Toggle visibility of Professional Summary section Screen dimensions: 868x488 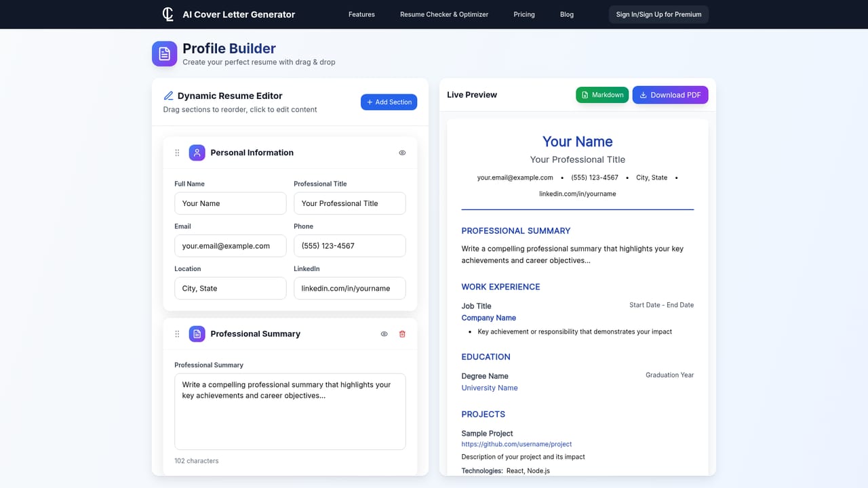coord(384,334)
